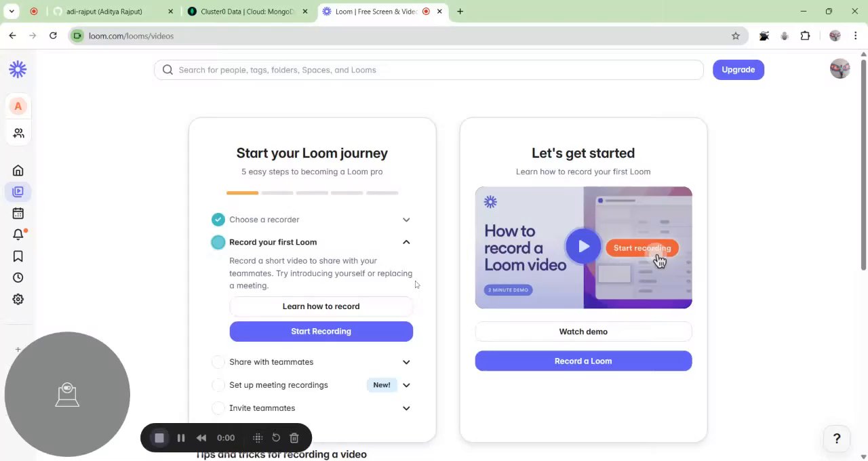Image resolution: width=868 pixels, height=461 pixels.
Task: Open the Loom profile avatar menu
Action: (x=840, y=69)
